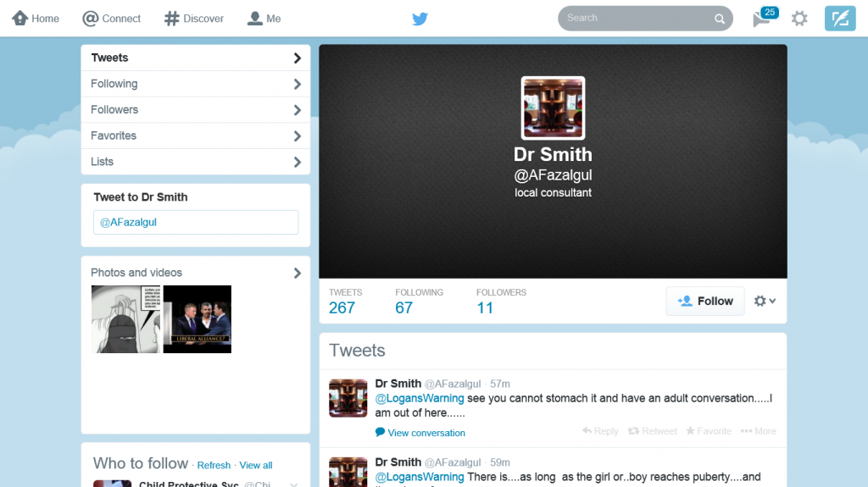Click the chevron next to Following
This screenshot has width=868, height=487.
[298, 84]
